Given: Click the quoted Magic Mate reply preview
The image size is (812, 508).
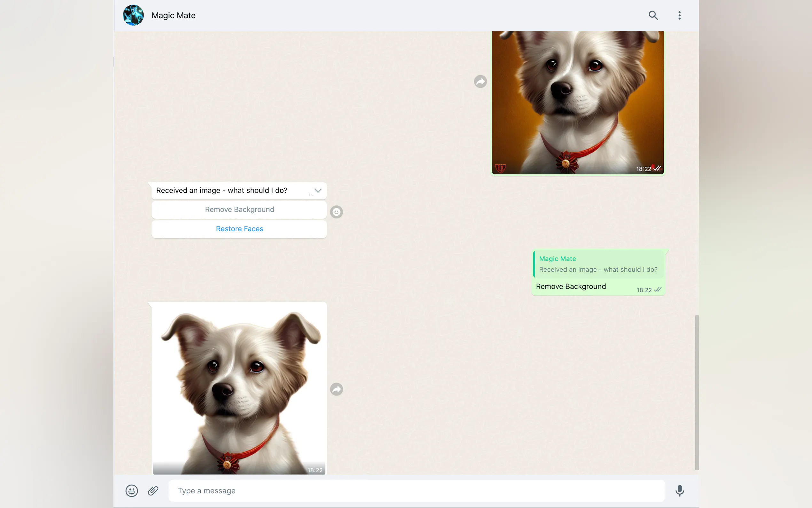Looking at the screenshot, I should click(x=598, y=264).
